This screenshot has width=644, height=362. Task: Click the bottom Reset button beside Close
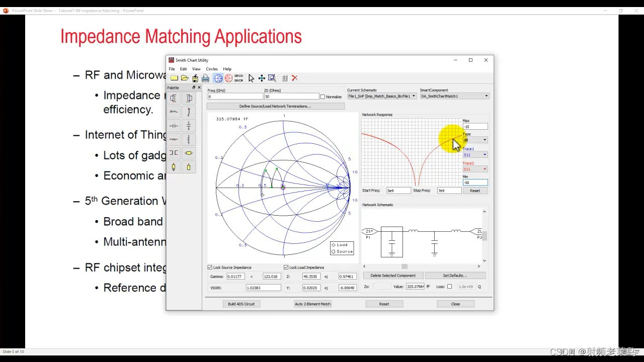pyautogui.click(x=384, y=304)
